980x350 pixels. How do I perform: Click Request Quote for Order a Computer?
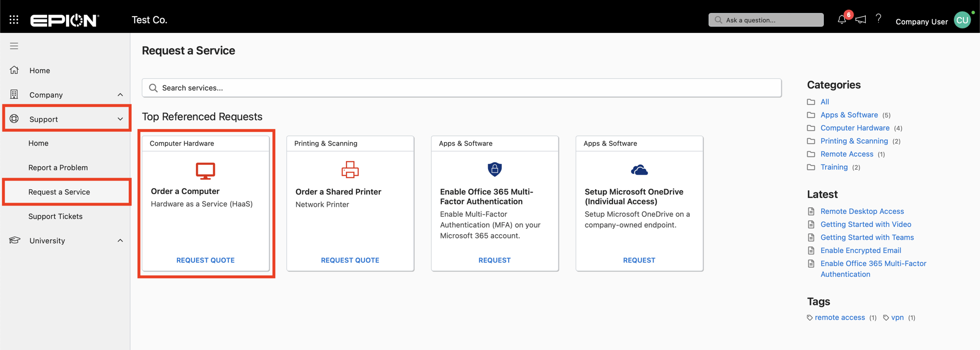[x=205, y=260]
